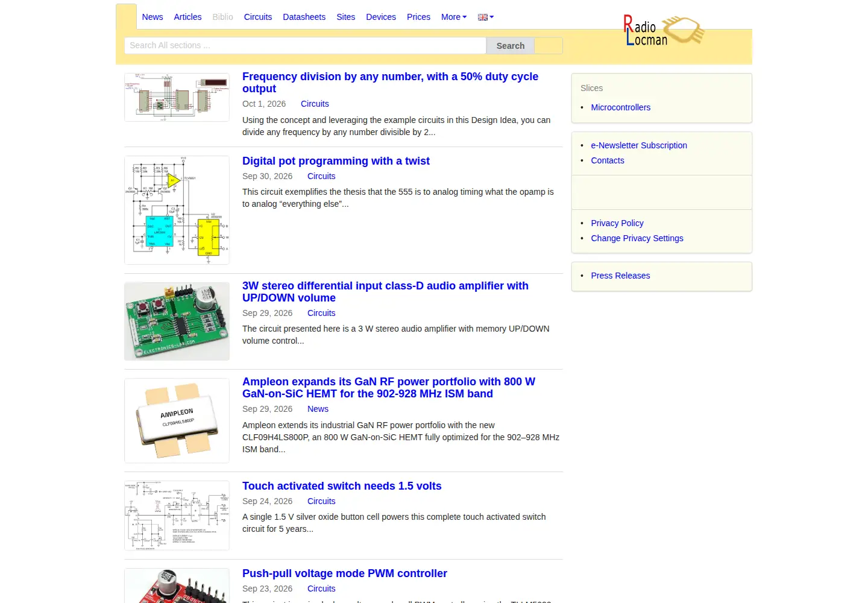Viewport: 868px width, 603px height.
Task: Click Circuits tag under Frequency division article
Action: (315, 104)
